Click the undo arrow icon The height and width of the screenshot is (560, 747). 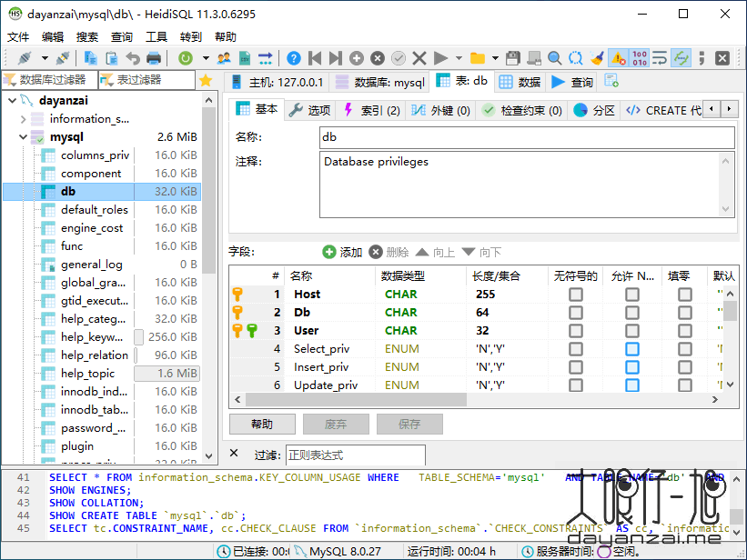click(133, 58)
